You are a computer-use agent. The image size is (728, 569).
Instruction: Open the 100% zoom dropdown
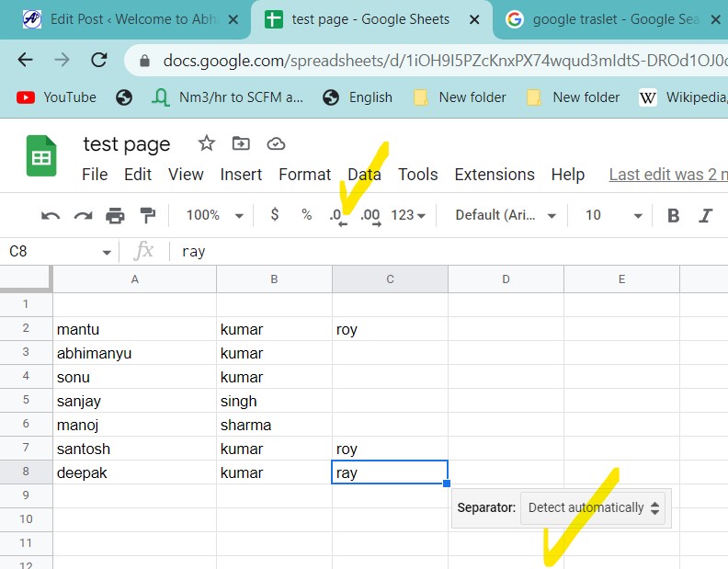click(x=214, y=215)
